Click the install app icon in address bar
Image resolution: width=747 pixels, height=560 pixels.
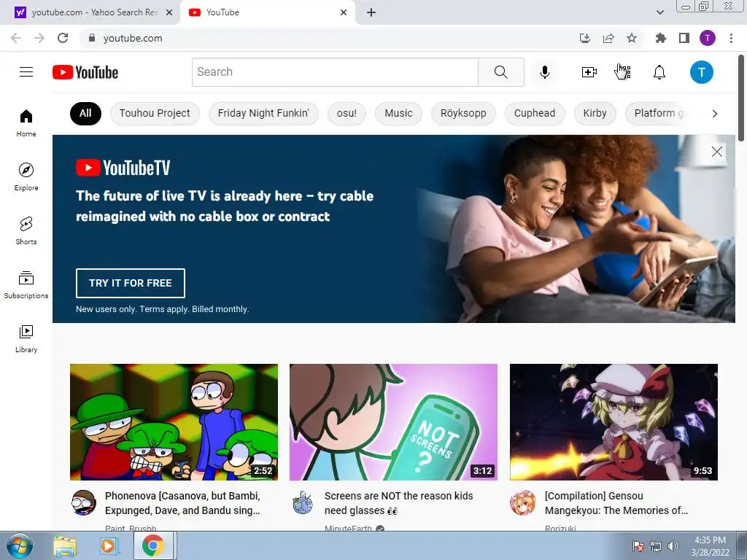(585, 38)
